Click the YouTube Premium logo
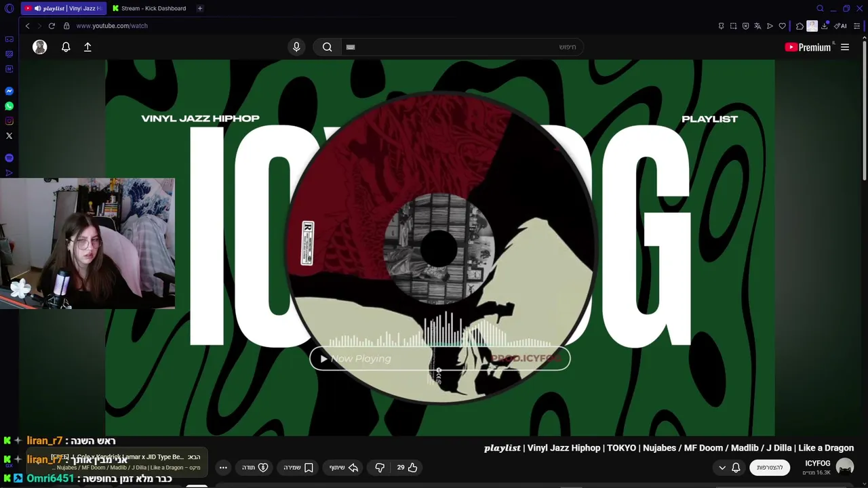This screenshot has height=488, width=868. tap(808, 47)
